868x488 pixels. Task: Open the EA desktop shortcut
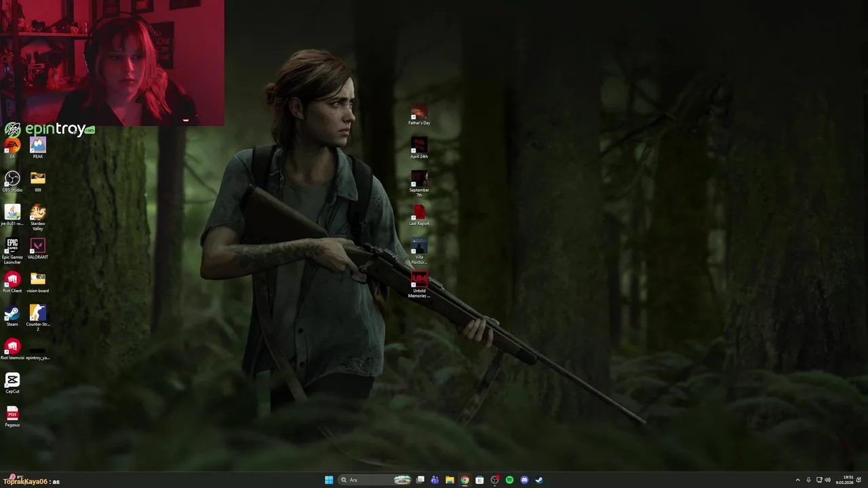12,148
